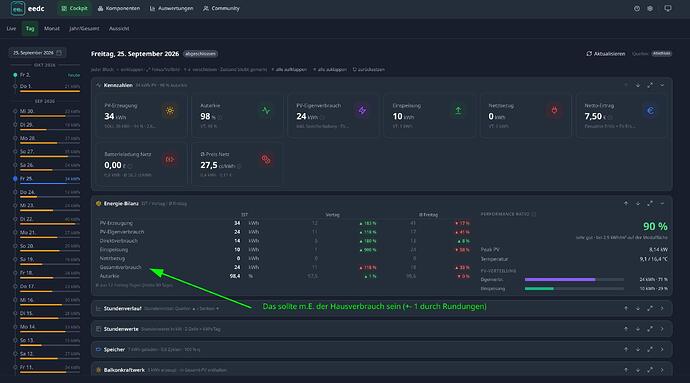Click the sun icon on PV-Erzeugung card
The image size is (690, 383).
click(x=170, y=110)
